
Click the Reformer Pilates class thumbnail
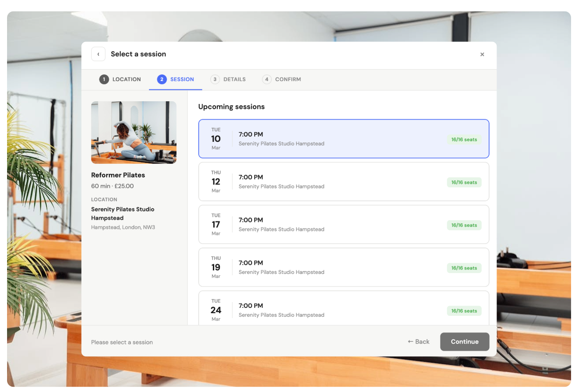point(134,133)
